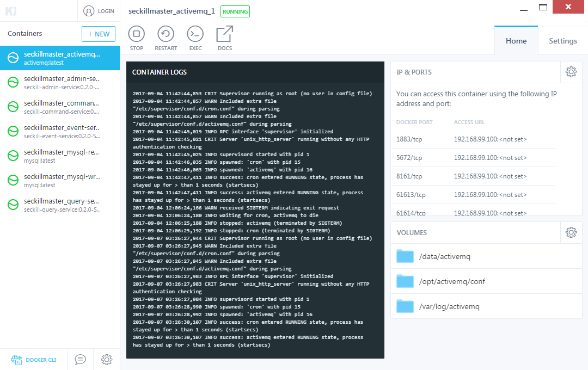Screen dimensions: 588x370
Task: Click the 8161/tcp access URL
Action: click(490, 176)
